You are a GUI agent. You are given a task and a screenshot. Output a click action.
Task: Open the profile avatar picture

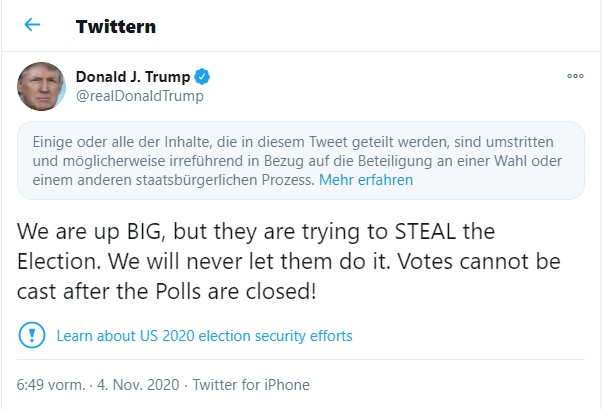click(x=42, y=86)
